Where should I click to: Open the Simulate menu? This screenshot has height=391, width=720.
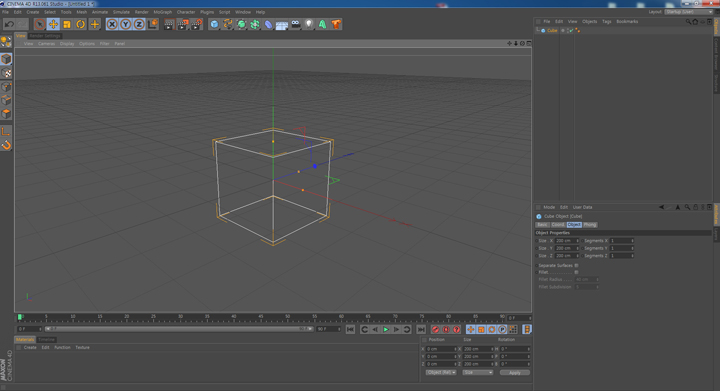click(x=121, y=12)
